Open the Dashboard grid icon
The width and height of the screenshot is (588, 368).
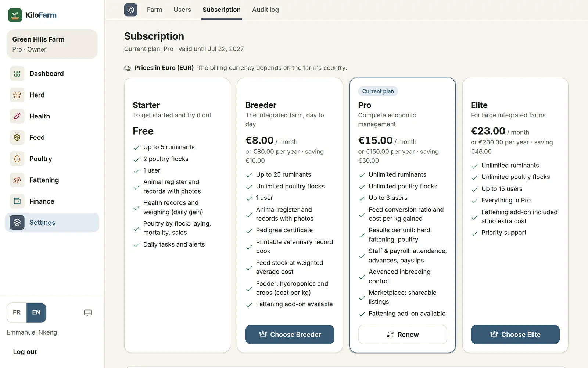point(17,74)
